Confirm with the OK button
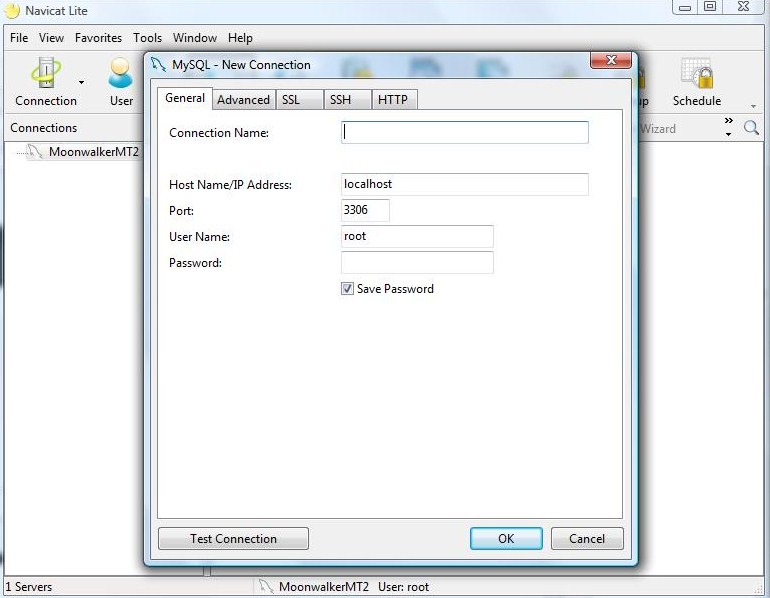Screen dimensions: 770x598 (x=506, y=539)
